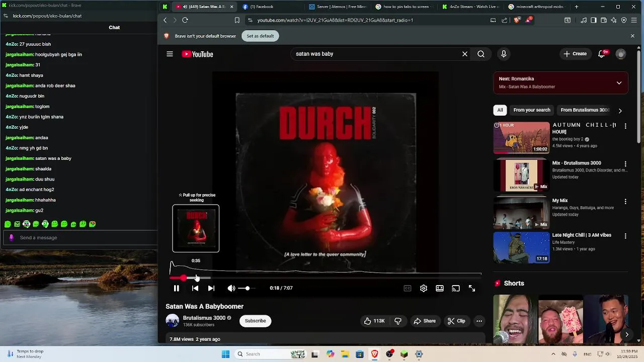Pause the video
The height and width of the screenshot is (362, 644).
pos(176,288)
